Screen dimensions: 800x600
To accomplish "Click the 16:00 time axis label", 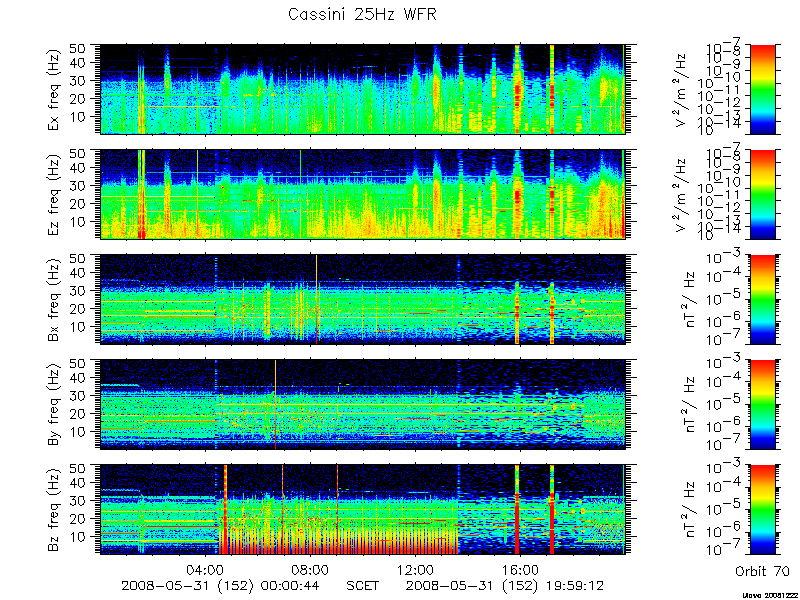I will click(x=520, y=569).
